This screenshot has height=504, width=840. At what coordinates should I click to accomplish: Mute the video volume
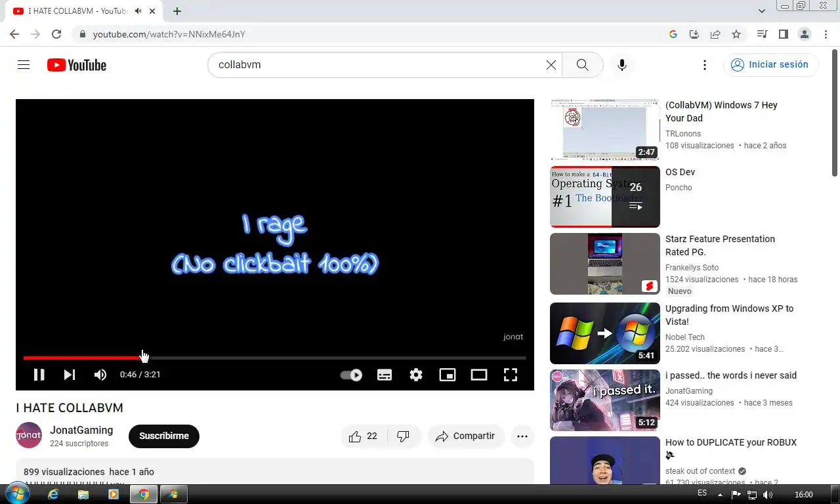pyautogui.click(x=100, y=375)
